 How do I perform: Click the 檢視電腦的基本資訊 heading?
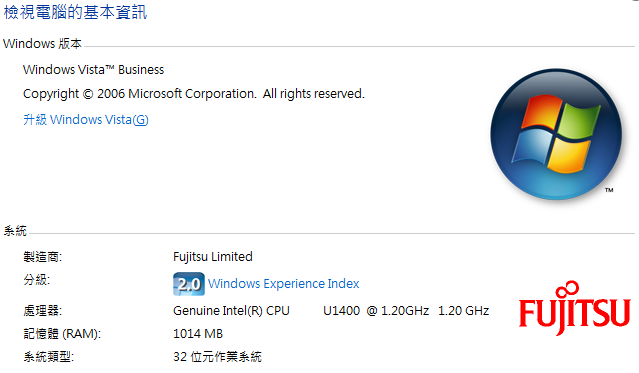(x=75, y=12)
